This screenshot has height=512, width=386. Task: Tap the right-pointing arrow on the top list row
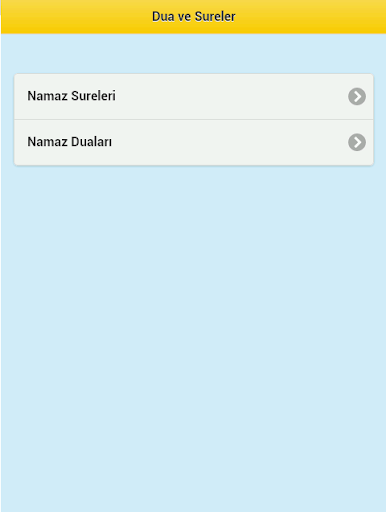coord(357,97)
